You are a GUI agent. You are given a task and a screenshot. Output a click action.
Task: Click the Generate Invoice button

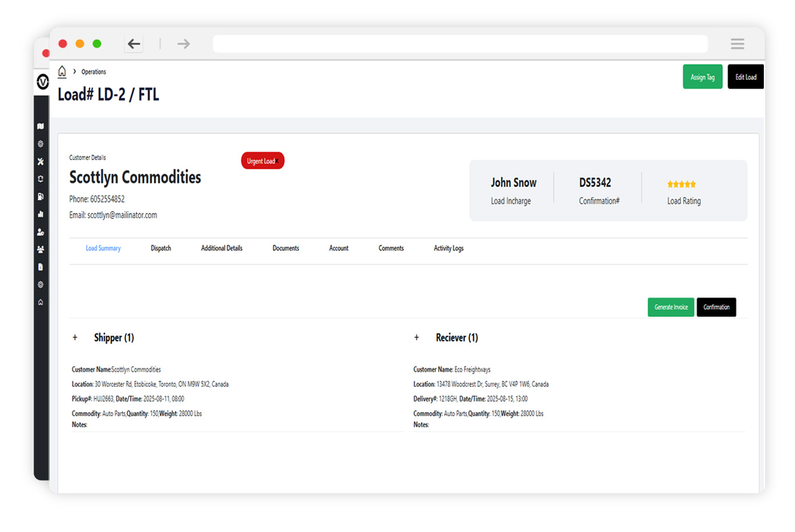(x=670, y=307)
